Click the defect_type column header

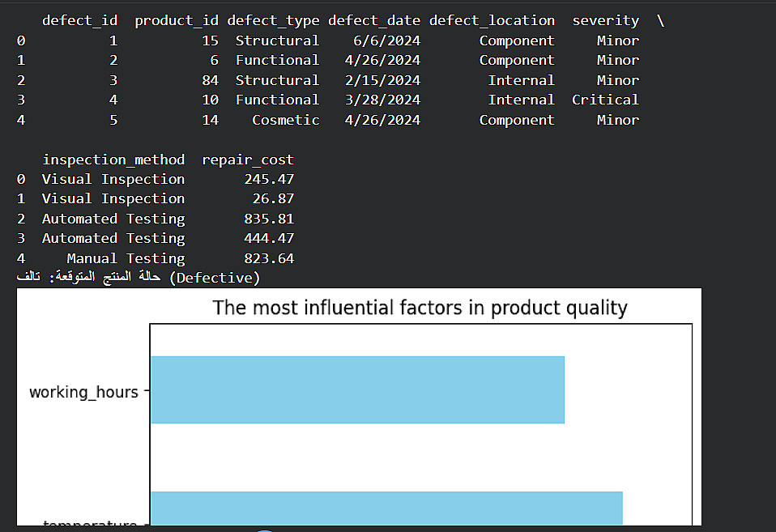[x=273, y=20]
